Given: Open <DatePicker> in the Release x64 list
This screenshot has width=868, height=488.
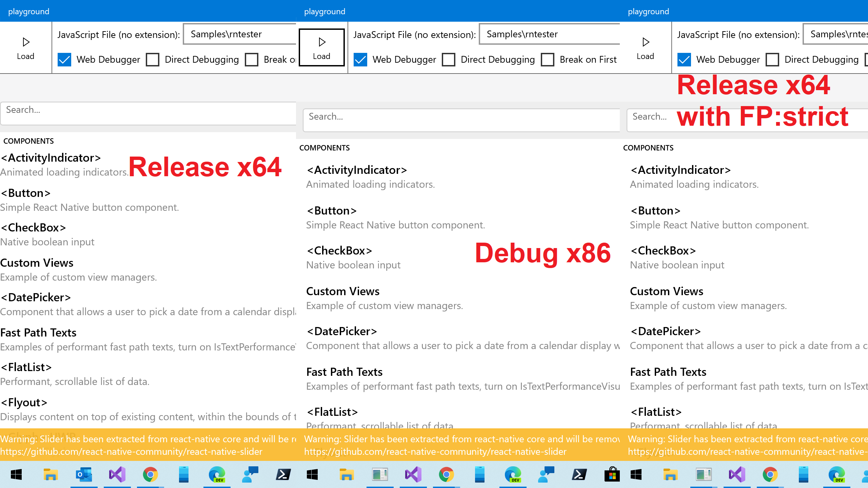Looking at the screenshot, I should coord(36,297).
